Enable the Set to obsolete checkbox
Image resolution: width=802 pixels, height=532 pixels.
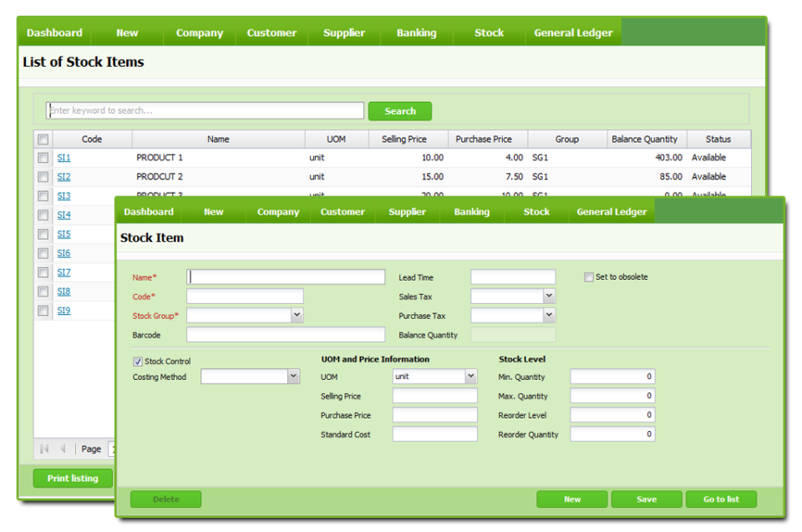pos(588,276)
